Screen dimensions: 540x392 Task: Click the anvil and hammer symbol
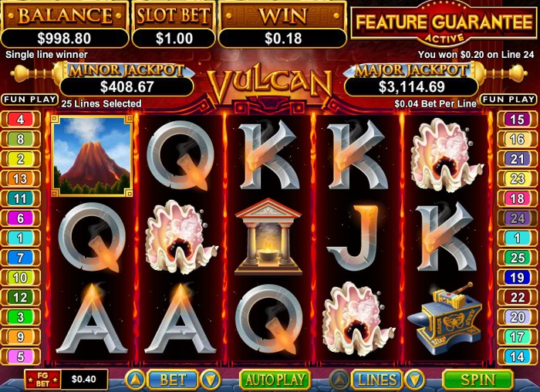coord(444,317)
